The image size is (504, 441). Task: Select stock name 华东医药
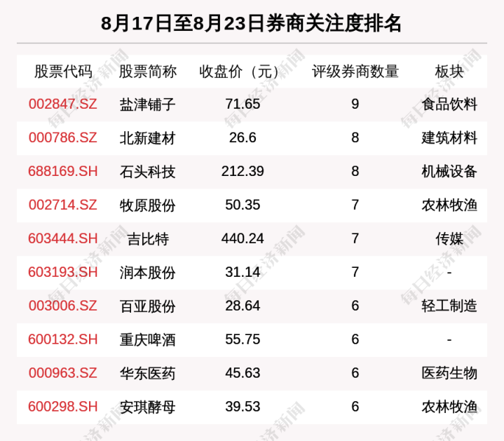point(148,373)
